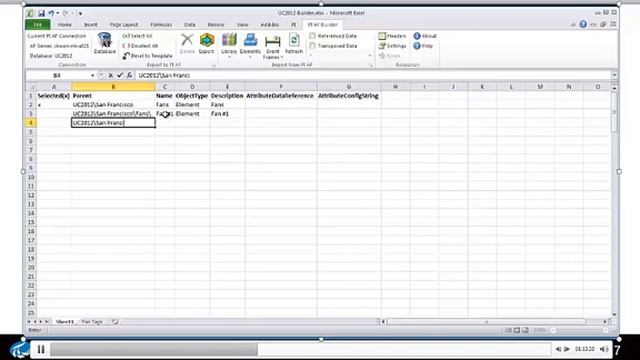Switch to the Data ribbon tab
This screenshot has width=640, height=360.
click(189, 24)
